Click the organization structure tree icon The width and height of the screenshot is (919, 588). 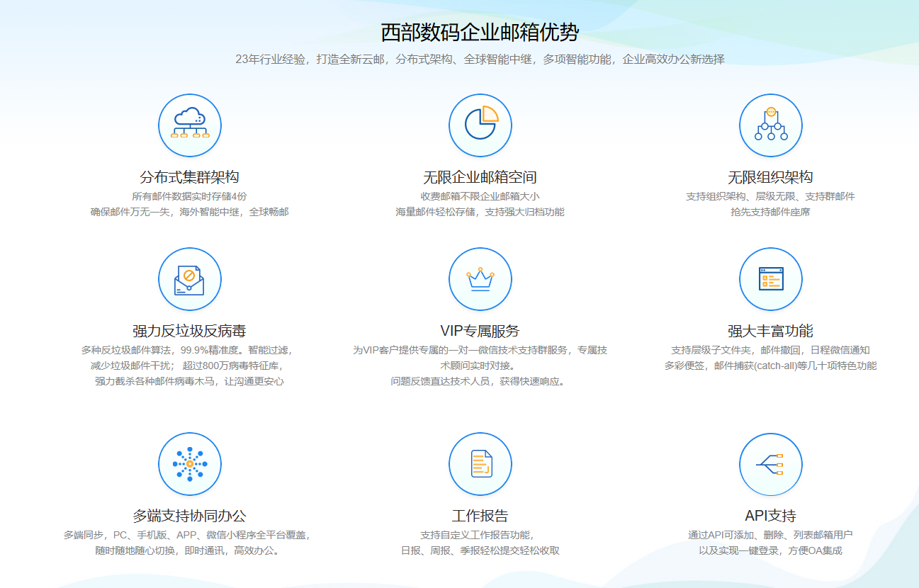771,125
